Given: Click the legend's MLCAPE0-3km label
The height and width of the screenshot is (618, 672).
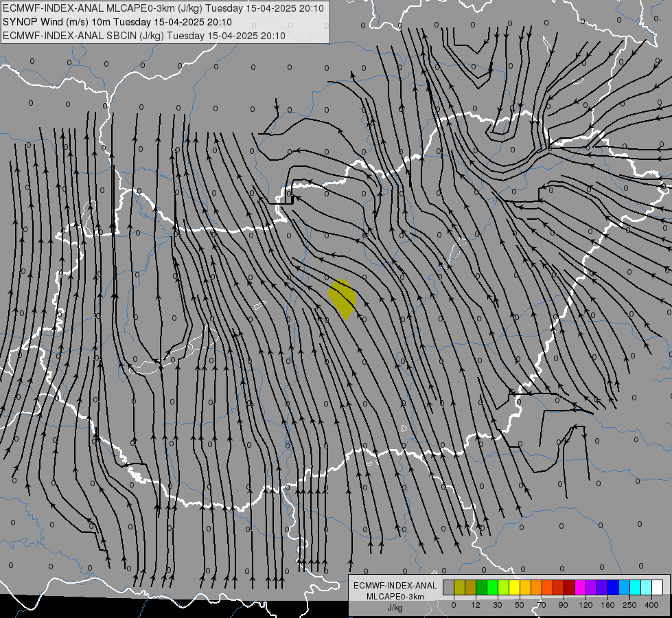Looking at the screenshot, I should [x=395, y=597].
